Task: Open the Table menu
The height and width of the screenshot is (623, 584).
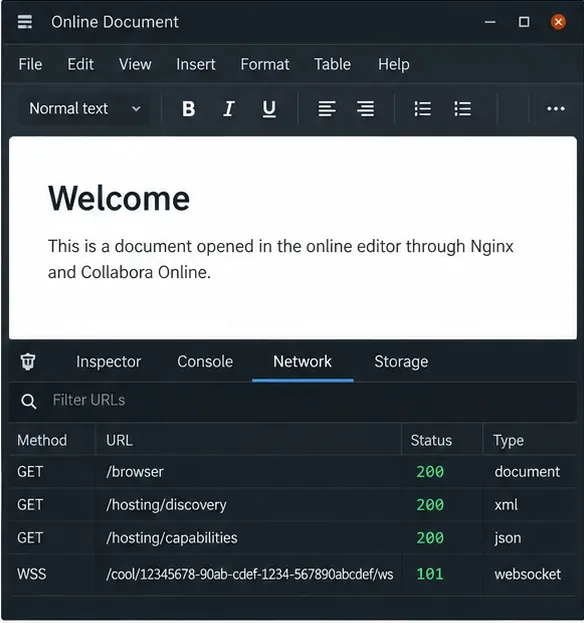Action: [333, 64]
